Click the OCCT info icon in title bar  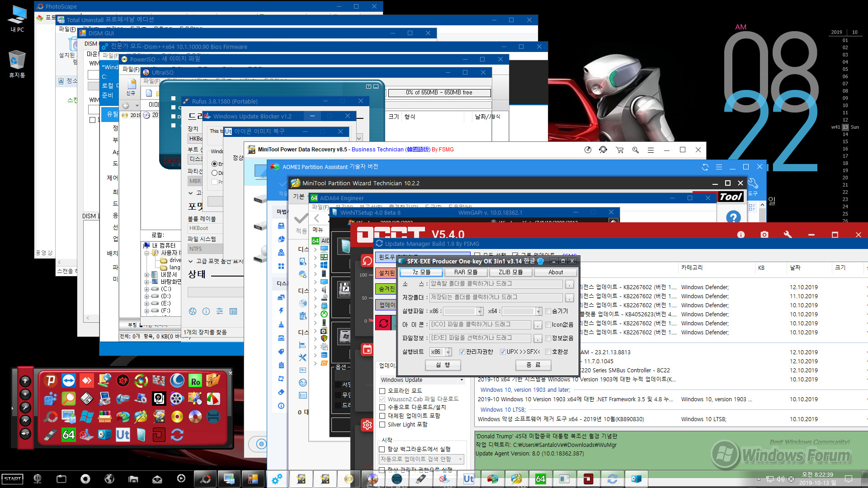(741, 235)
